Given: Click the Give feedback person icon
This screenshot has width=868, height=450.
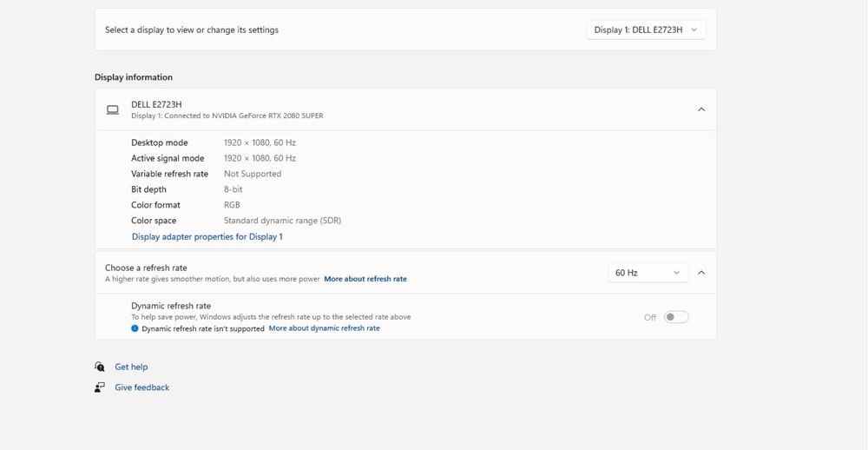Looking at the screenshot, I should [x=100, y=387].
